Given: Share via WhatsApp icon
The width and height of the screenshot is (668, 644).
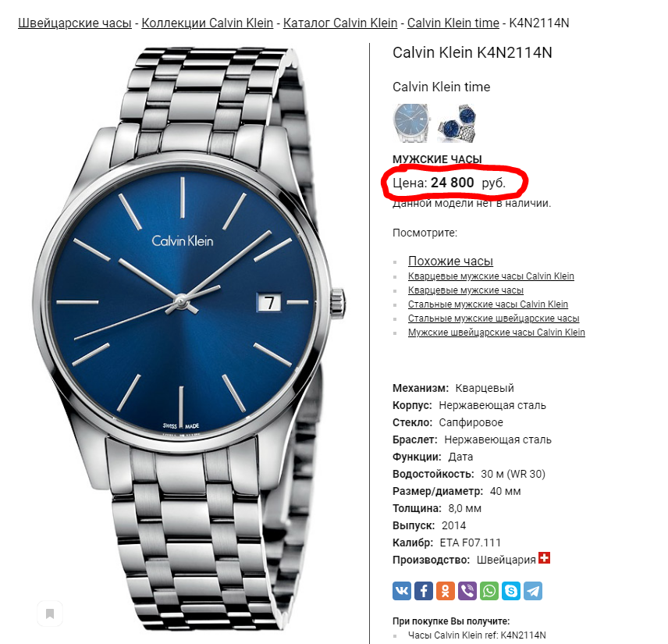Looking at the screenshot, I should (x=489, y=591).
